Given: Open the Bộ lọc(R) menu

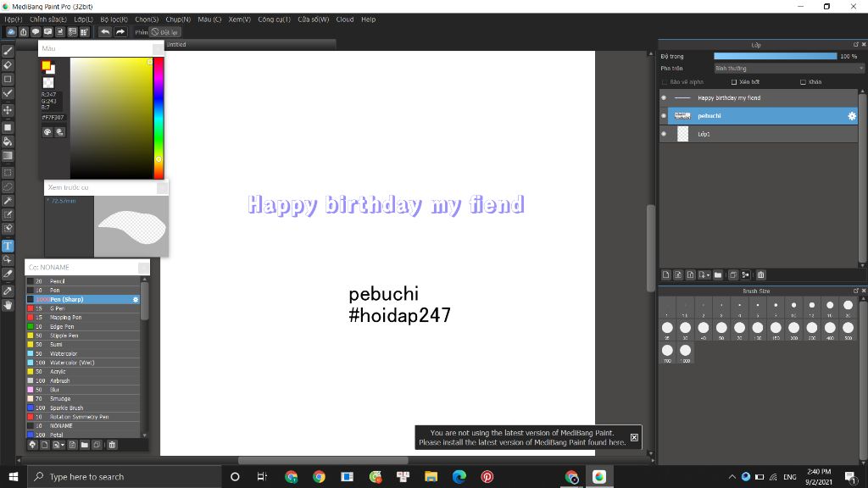Looking at the screenshot, I should (x=114, y=19).
